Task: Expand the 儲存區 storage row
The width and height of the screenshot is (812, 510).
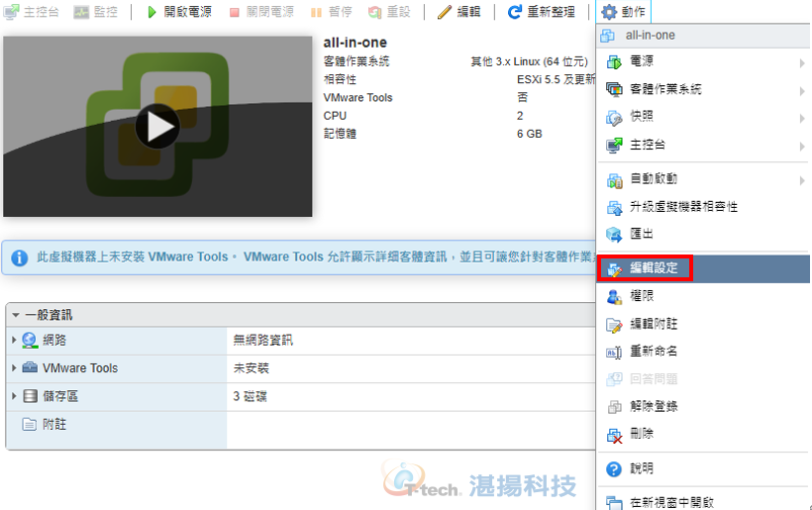Action: point(14,396)
